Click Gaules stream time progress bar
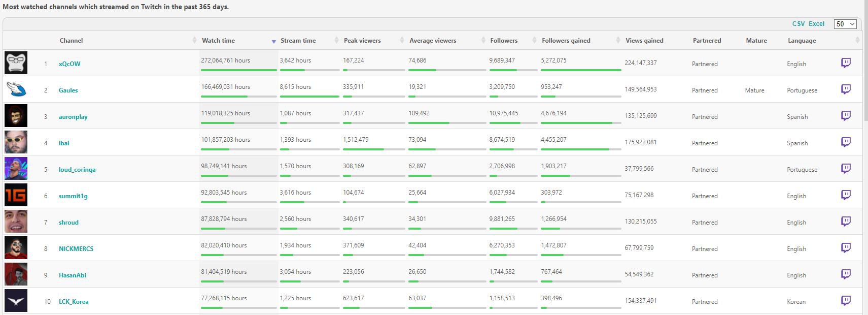 click(309, 97)
